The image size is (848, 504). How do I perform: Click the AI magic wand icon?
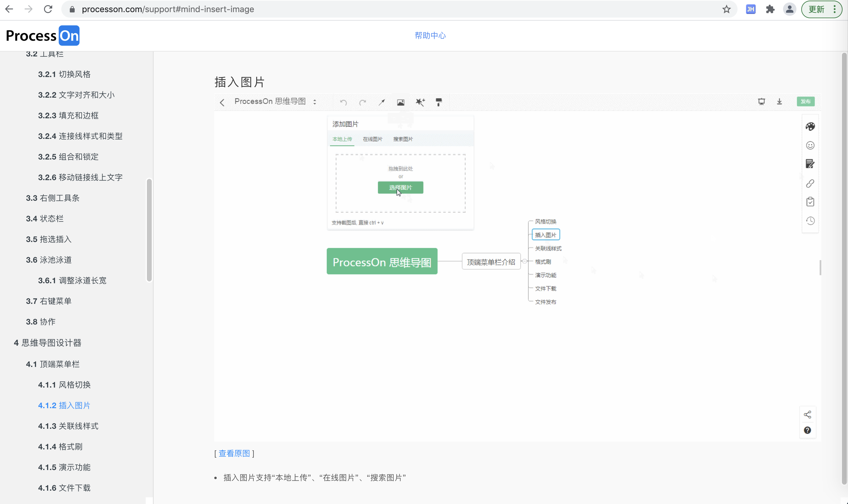pyautogui.click(x=420, y=101)
